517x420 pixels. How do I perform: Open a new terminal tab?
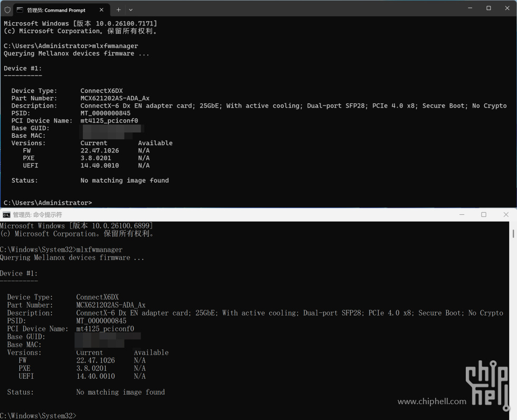[x=118, y=9]
